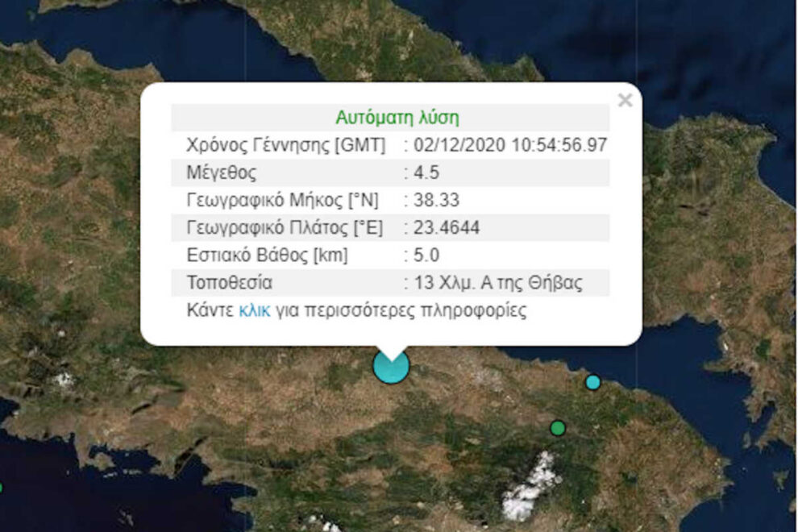
Task: Click the 'Αυτόματη λύση' header
Action: pos(397,118)
